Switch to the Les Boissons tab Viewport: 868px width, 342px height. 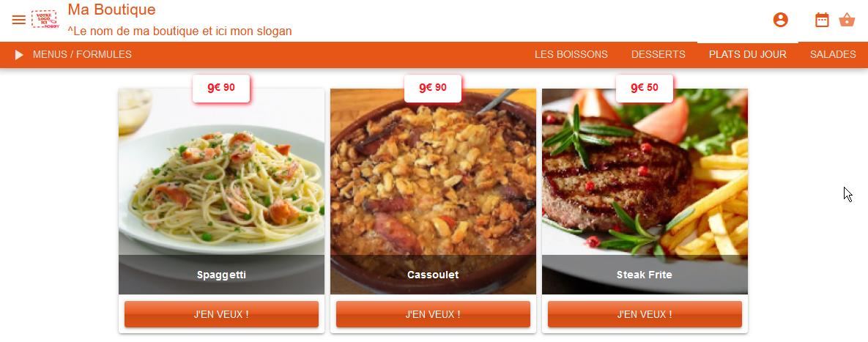(x=571, y=55)
